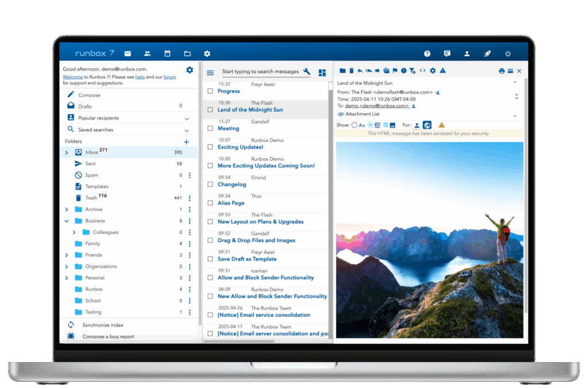Open the feedback chat bubble icon
The height and width of the screenshot is (388, 588).
447,53
